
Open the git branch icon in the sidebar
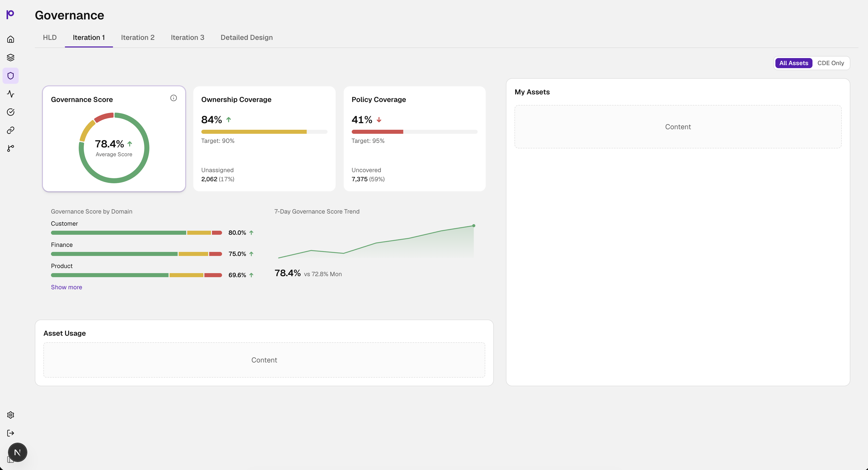tap(10, 148)
